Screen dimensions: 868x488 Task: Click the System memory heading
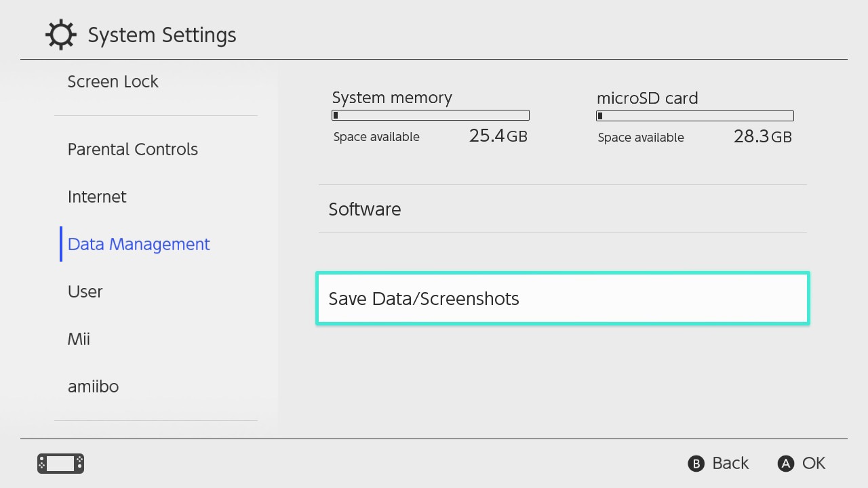coord(392,98)
